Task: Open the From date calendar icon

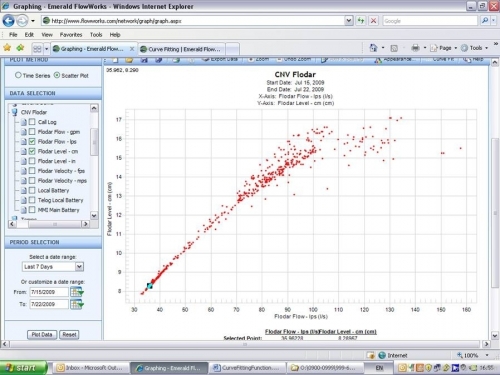Action: coord(77,292)
